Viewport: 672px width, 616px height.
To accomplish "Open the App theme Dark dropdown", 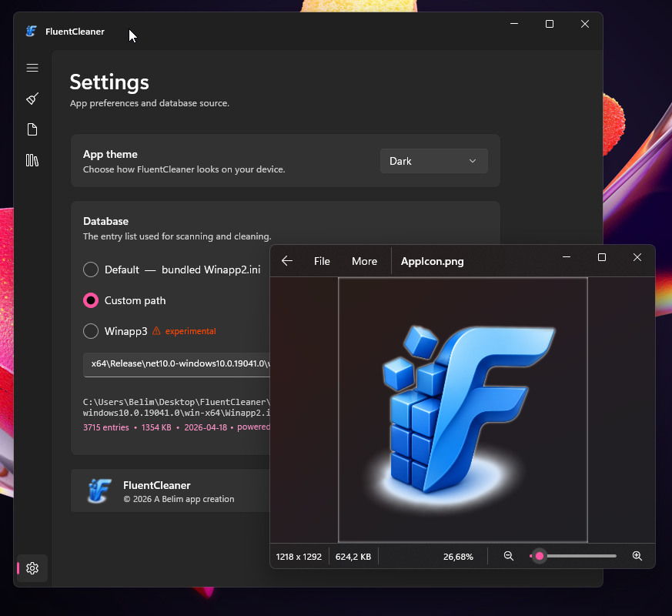I will click(x=433, y=161).
